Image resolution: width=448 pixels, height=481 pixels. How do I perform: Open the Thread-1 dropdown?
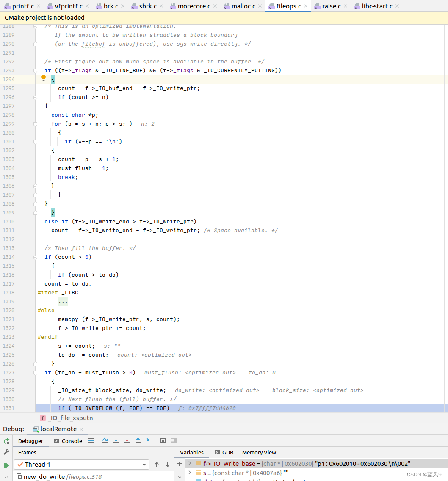click(144, 464)
